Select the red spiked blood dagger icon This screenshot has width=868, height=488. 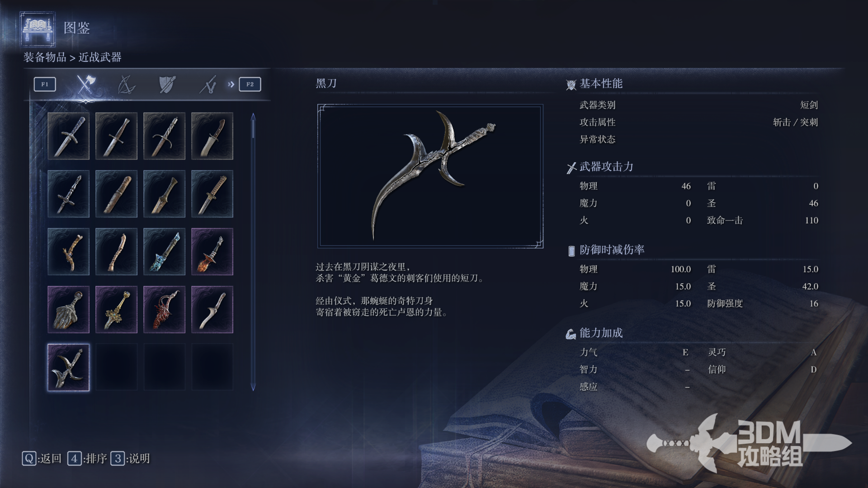pyautogui.click(x=165, y=310)
